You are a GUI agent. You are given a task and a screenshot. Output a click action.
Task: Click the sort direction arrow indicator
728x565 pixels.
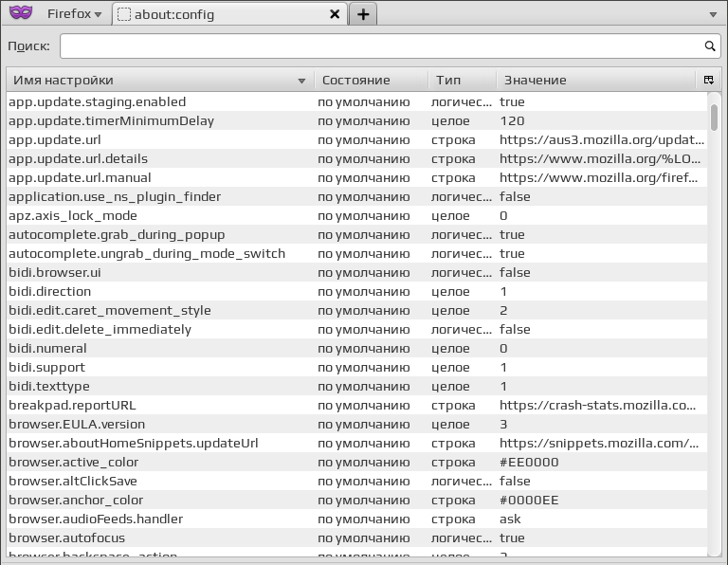[x=301, y=81]
